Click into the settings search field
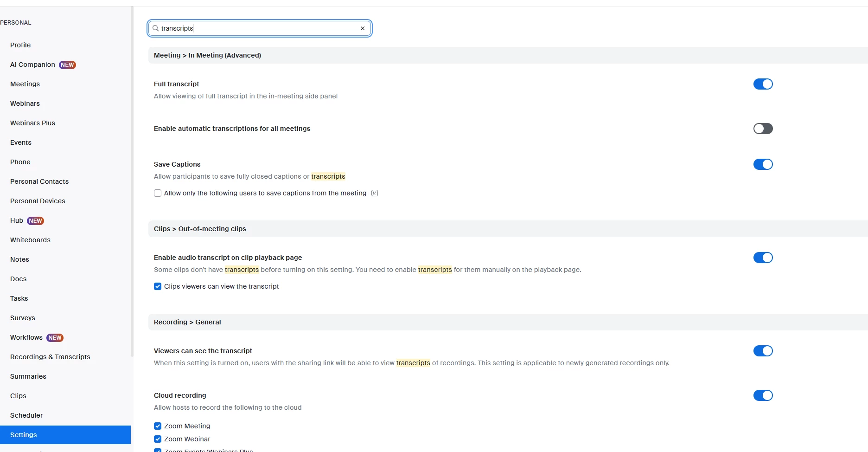The width and height of the screenshot is (868, 452). point(260,28)
